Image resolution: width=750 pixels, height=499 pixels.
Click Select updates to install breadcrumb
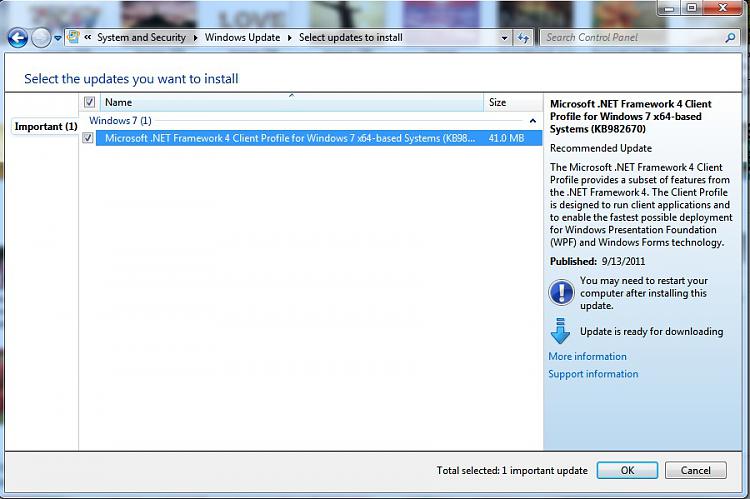(351, 37)
